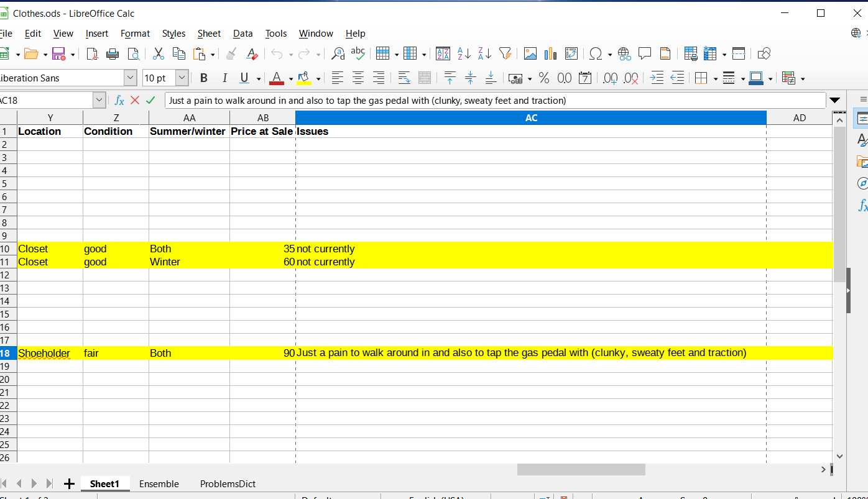Open Find and Replace
The height and width of the screenshot is (499, 868).
[x=338, y=54]
